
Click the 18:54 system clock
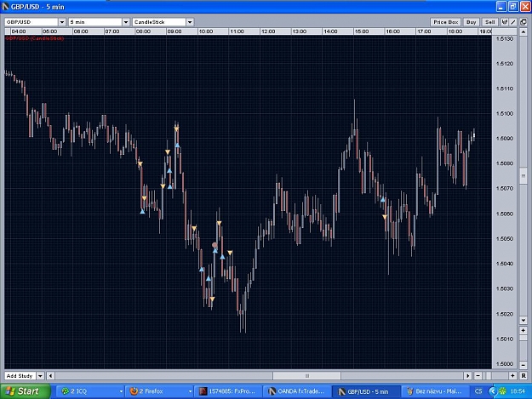[518, 391]
